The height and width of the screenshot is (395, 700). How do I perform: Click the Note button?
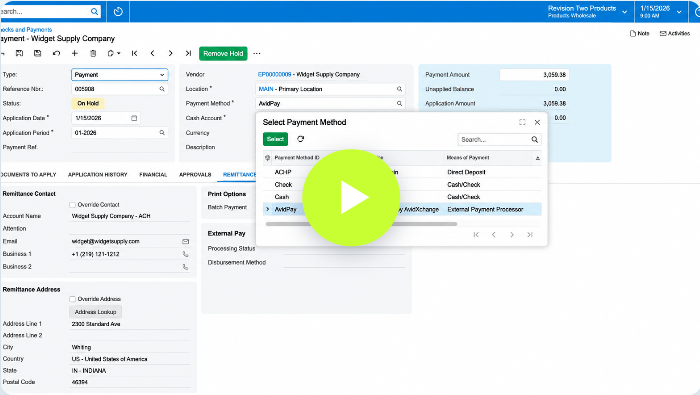(639, 33)
